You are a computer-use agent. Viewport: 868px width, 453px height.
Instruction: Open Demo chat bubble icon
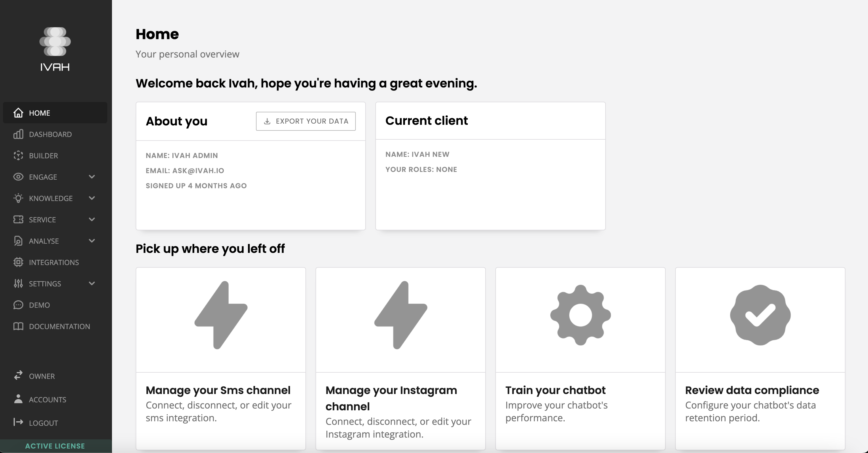pos(18,305)
